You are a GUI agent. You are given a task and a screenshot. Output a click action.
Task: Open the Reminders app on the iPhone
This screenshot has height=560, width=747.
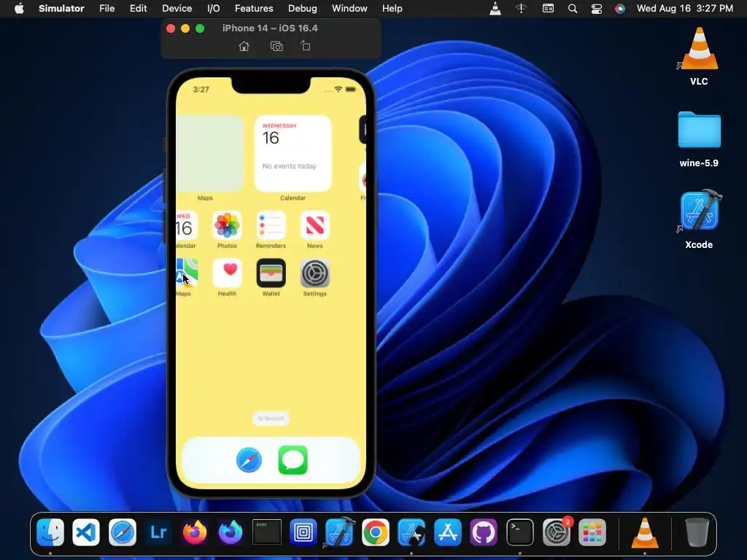(271, 225)
